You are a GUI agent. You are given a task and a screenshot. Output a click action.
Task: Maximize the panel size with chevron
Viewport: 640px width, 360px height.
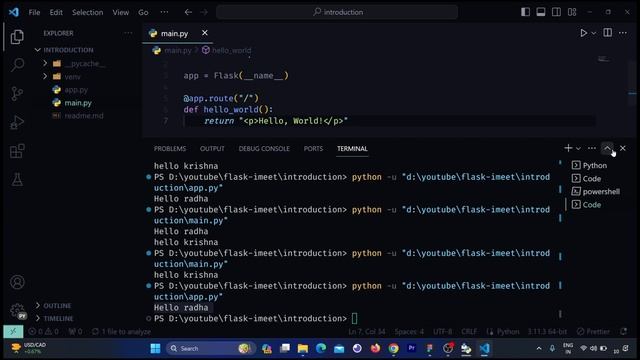607,148
